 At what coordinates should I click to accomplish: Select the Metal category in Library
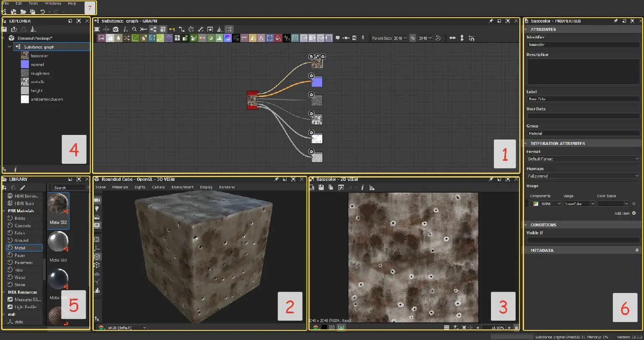[20, 248]
